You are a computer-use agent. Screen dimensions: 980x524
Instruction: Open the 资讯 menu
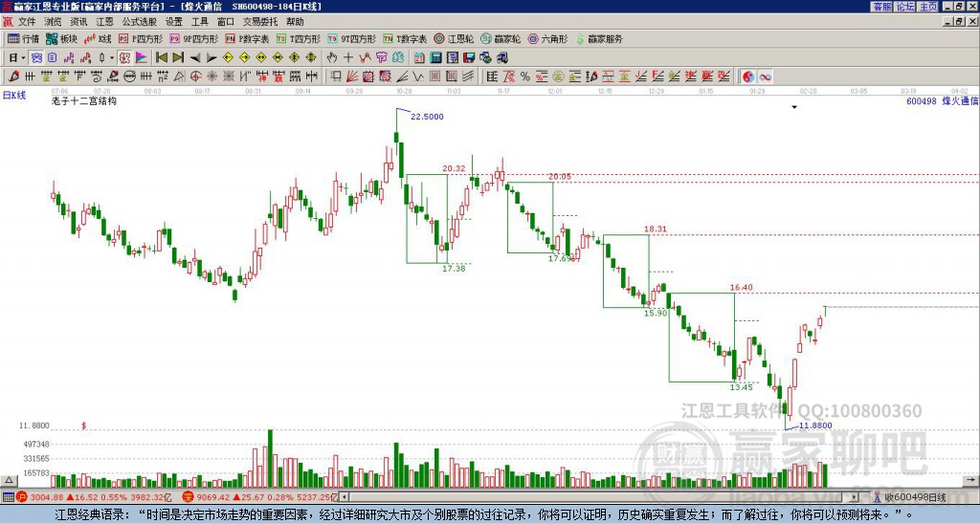pos(78,21)
